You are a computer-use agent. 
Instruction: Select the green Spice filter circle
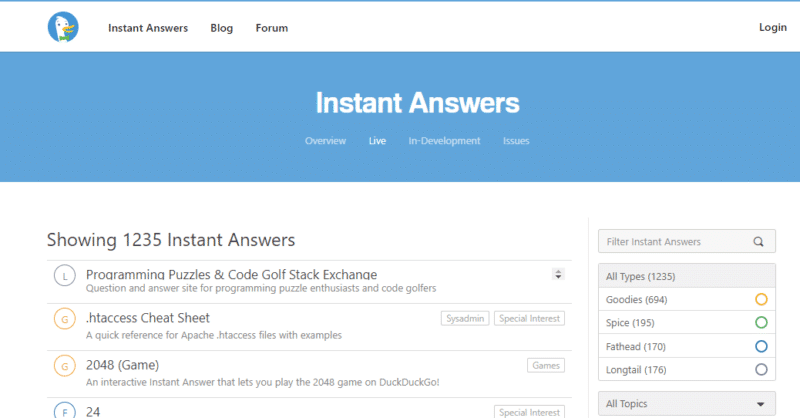(761, 323)
